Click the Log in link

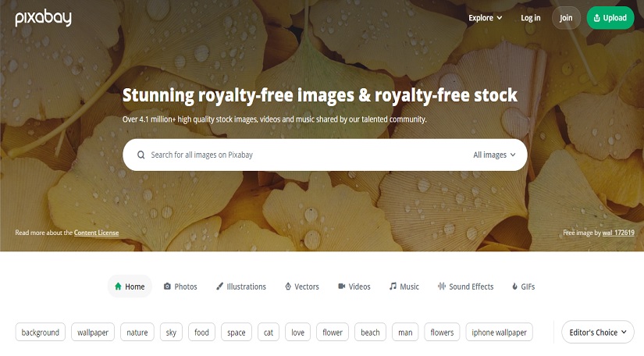[x=531, y=18]
